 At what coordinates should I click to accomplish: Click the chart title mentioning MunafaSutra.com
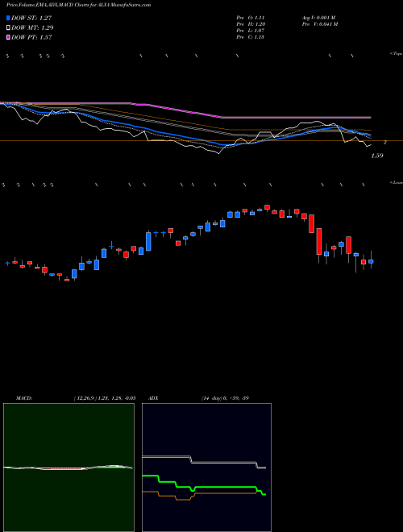point(79,6)
